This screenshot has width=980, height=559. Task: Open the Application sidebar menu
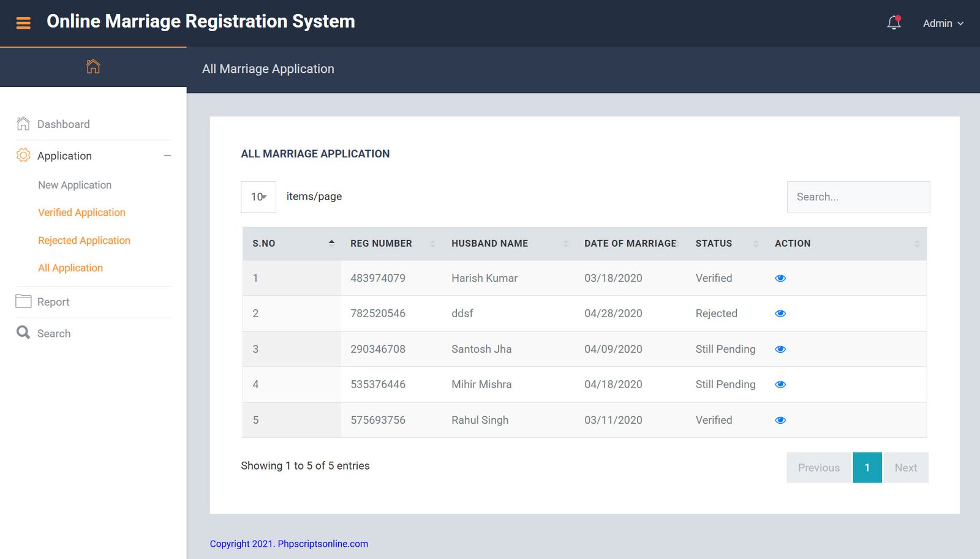(x=64, y=156)
